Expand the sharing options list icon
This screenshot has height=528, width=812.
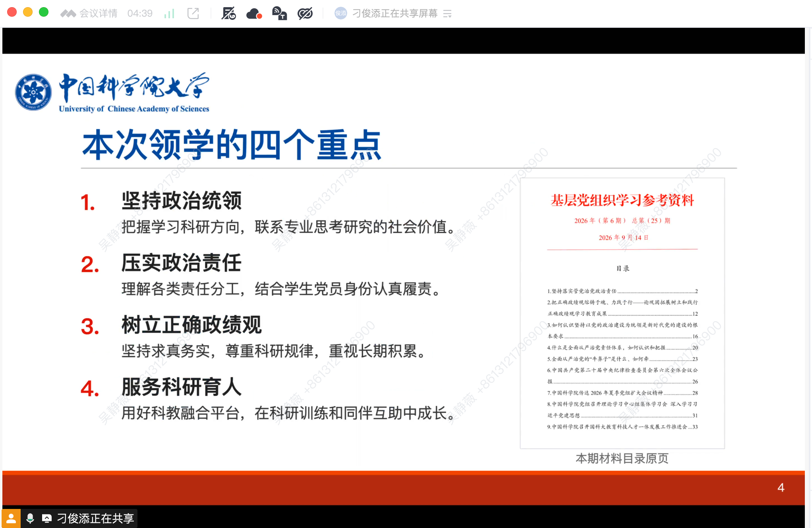(447, 14)
